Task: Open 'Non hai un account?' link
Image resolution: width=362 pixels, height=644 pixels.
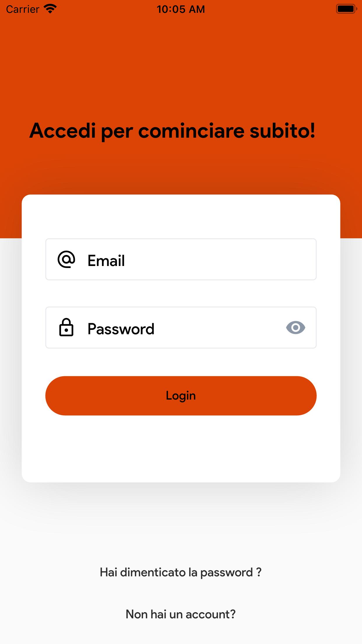Action: pyautogui.click(x=181, y=614)
